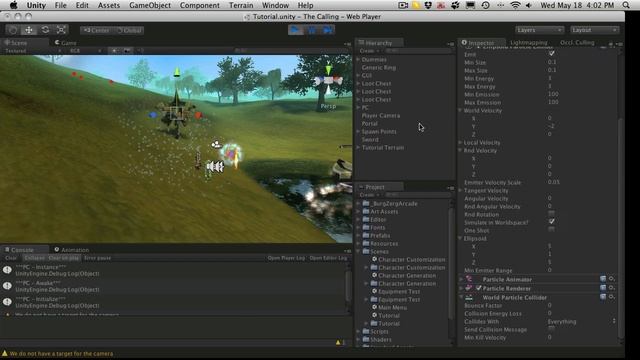This screenshot has width=640, height=360.
Task: Toggle Collapse in the Console
Action: coord(34,258)
